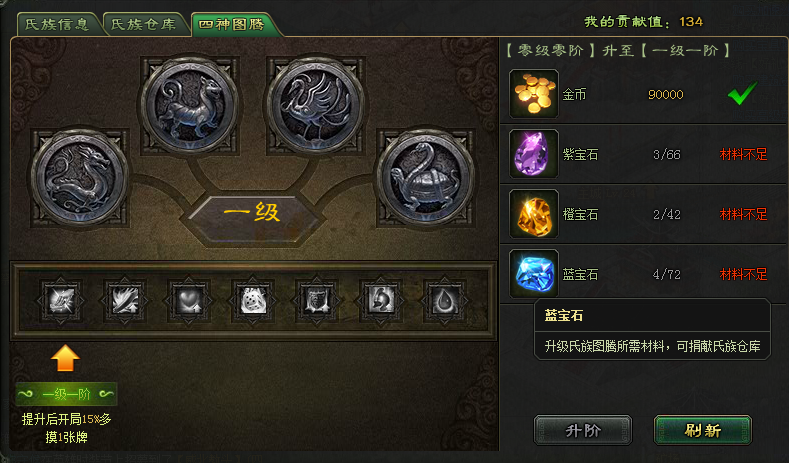Click the 一级 level hexagon plate

click(253, 212)
